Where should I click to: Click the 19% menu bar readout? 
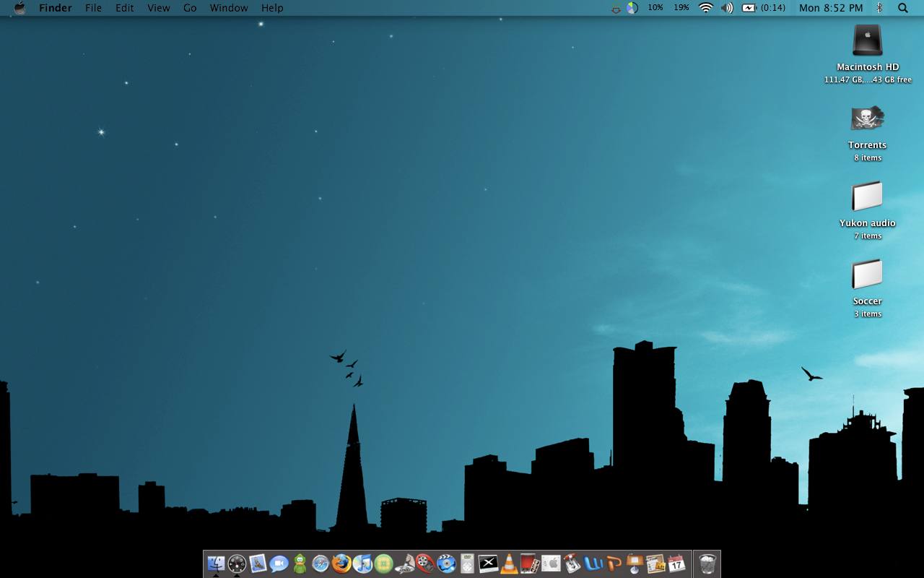(x=681, y=8)
